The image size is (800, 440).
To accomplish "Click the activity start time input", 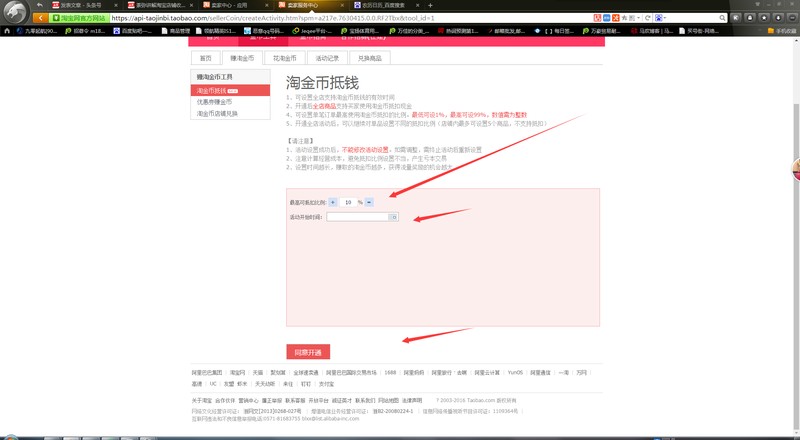I will click(362, 217).
